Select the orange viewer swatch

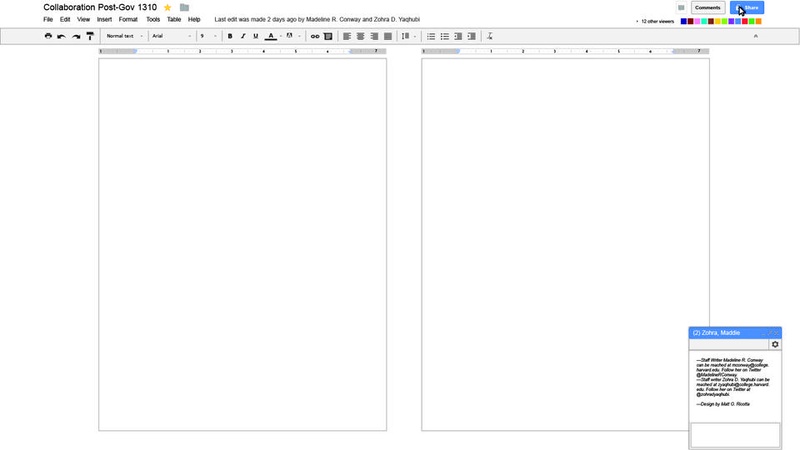pyautogui.click(x=759, y=21)
